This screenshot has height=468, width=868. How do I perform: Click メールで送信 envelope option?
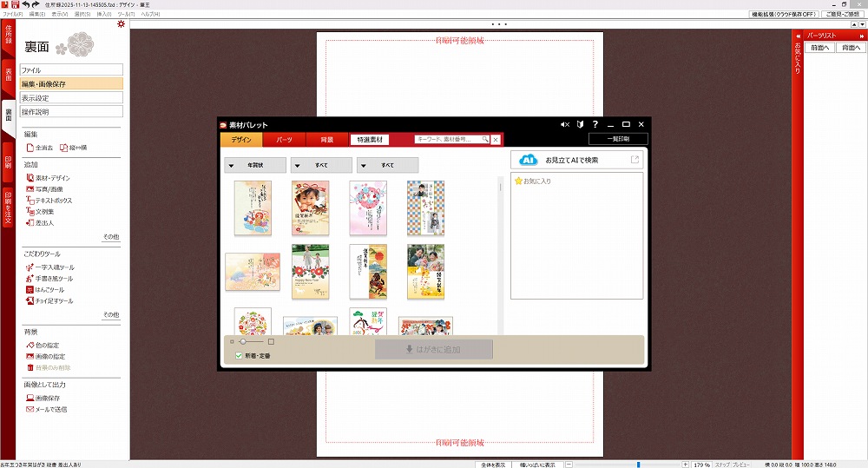(47, 409)
